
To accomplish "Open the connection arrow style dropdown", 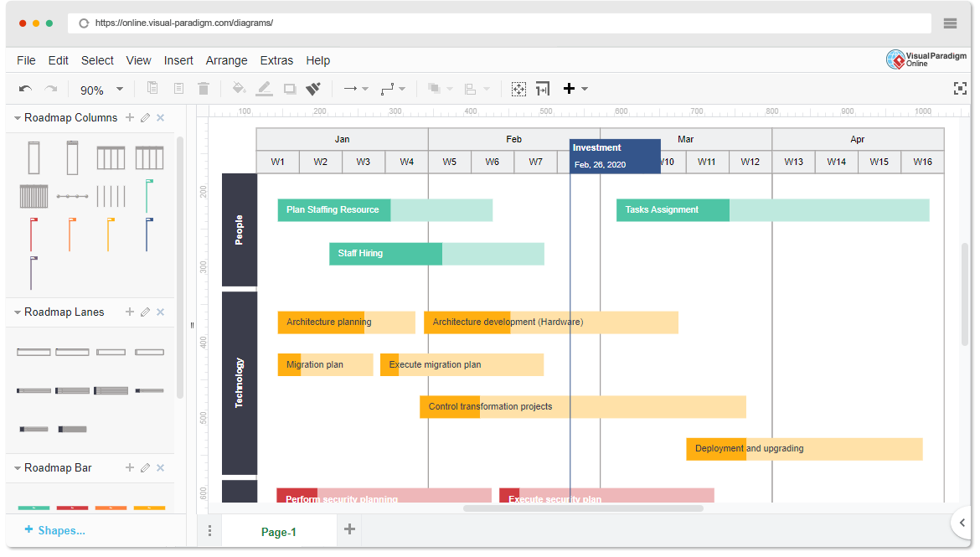I will 366,90.
